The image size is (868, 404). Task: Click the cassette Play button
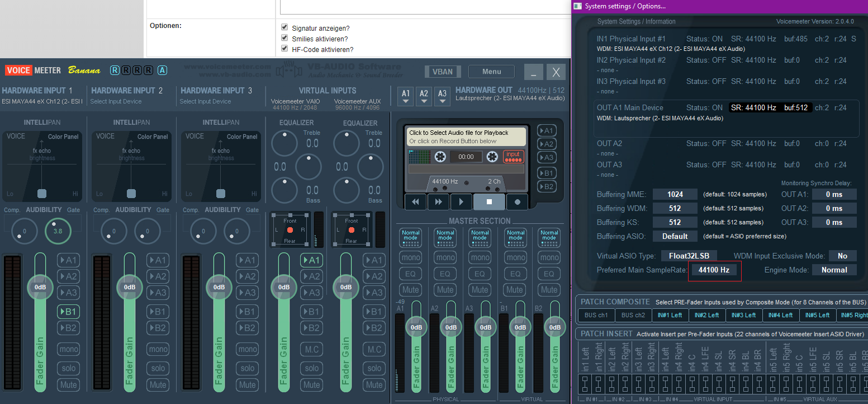coord(461,202)
